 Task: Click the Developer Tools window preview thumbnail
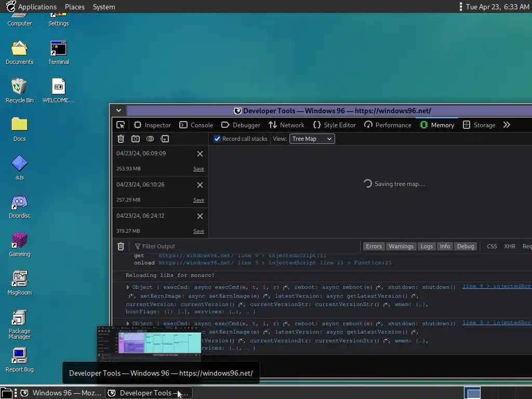(149, 343)
